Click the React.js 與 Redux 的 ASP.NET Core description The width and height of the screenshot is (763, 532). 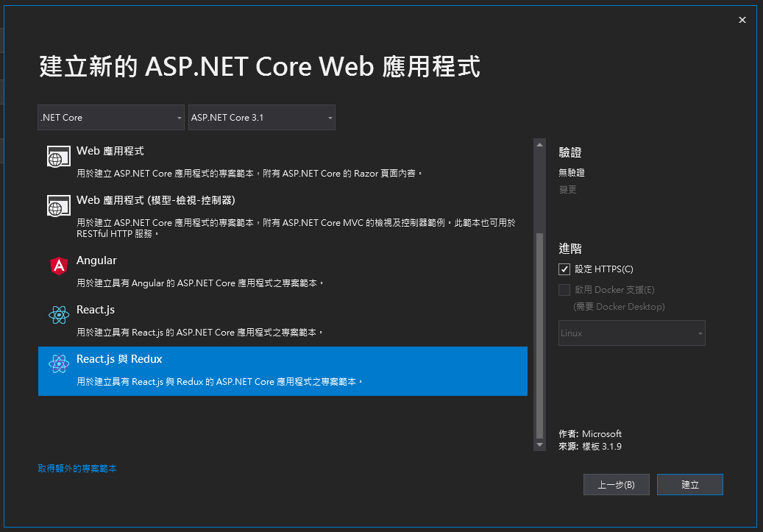[x=219, y=382]
